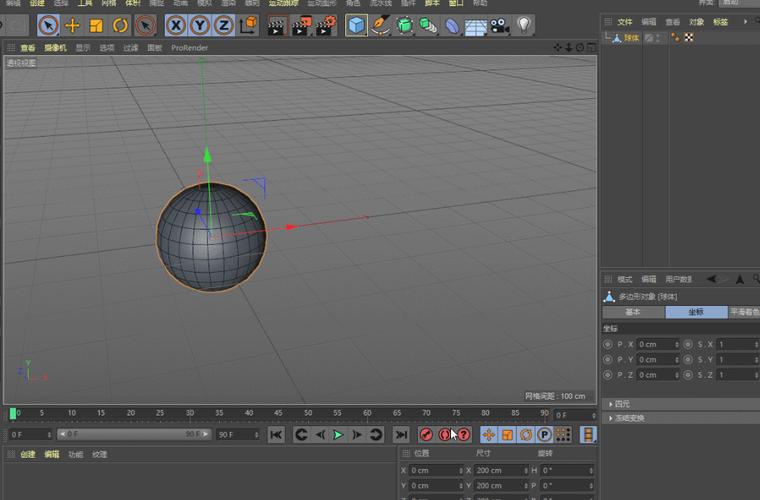Open the blue deformer capsule icon
This screenshot has width=760, height=500.
[x=452, y=25]
